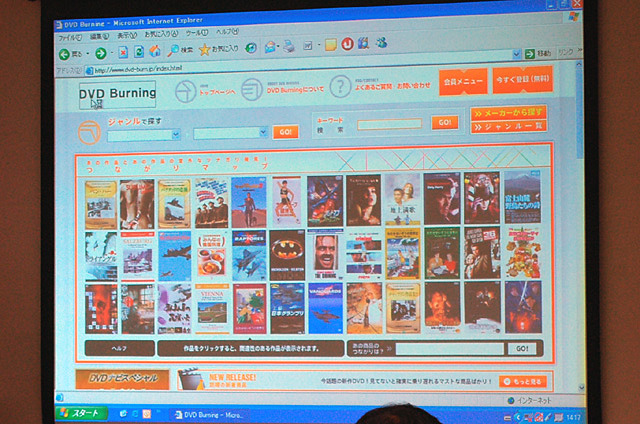Click the ジャンル一覧 button
The image size is (640, 424).
click(x=509, y=127)
